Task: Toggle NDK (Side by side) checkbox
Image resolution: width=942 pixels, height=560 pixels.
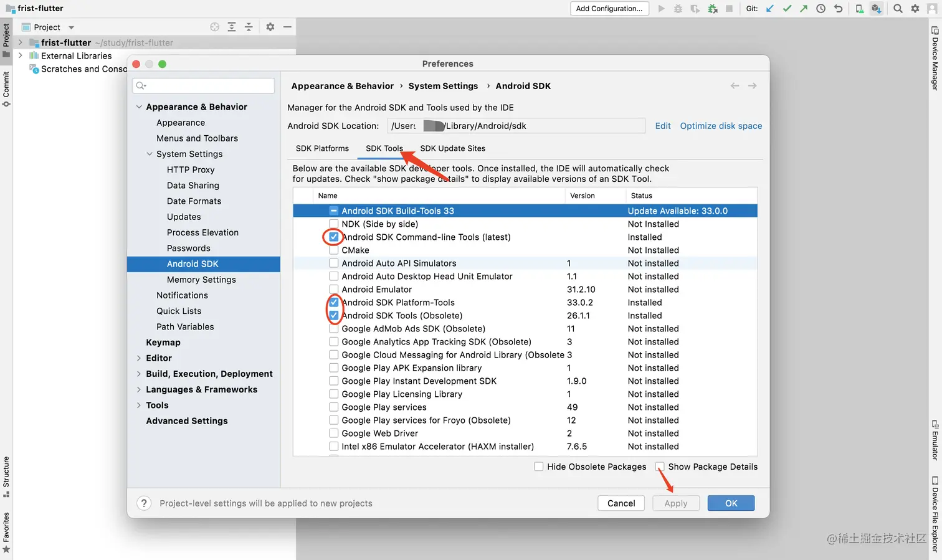Action: pyautogui.click(x=334, y=224)
